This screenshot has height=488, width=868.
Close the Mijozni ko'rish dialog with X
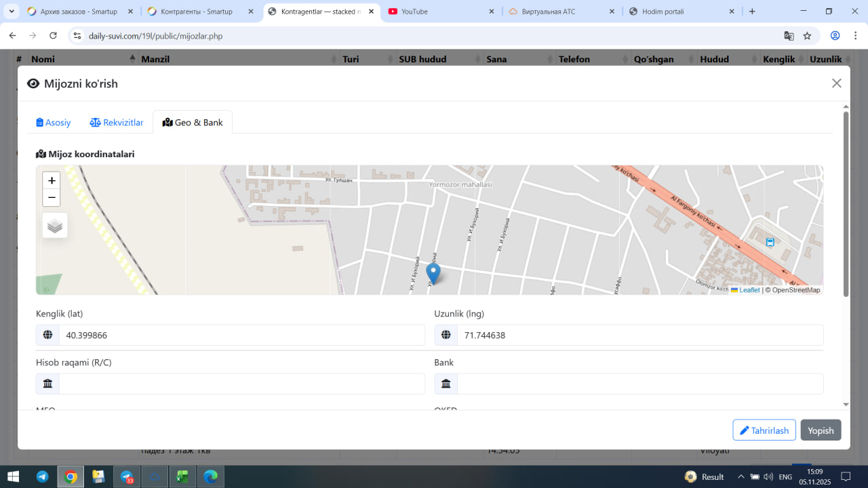836,83
